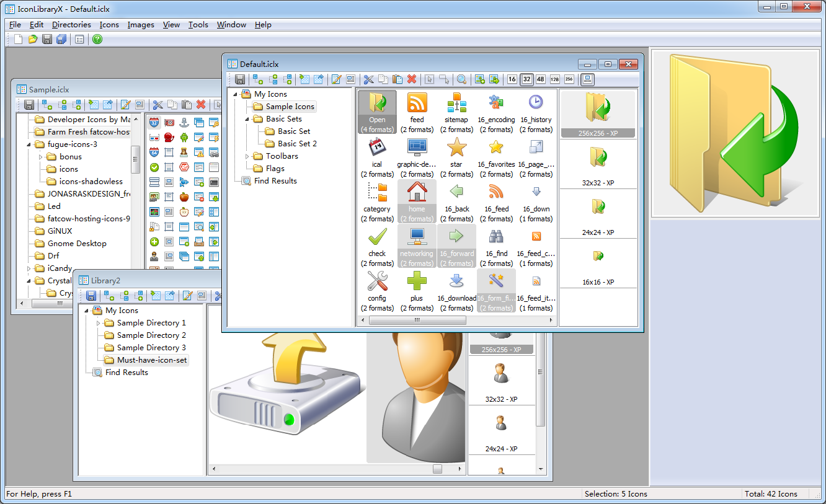
Task: Open the Save icon library tool
Action: [240, 79]
